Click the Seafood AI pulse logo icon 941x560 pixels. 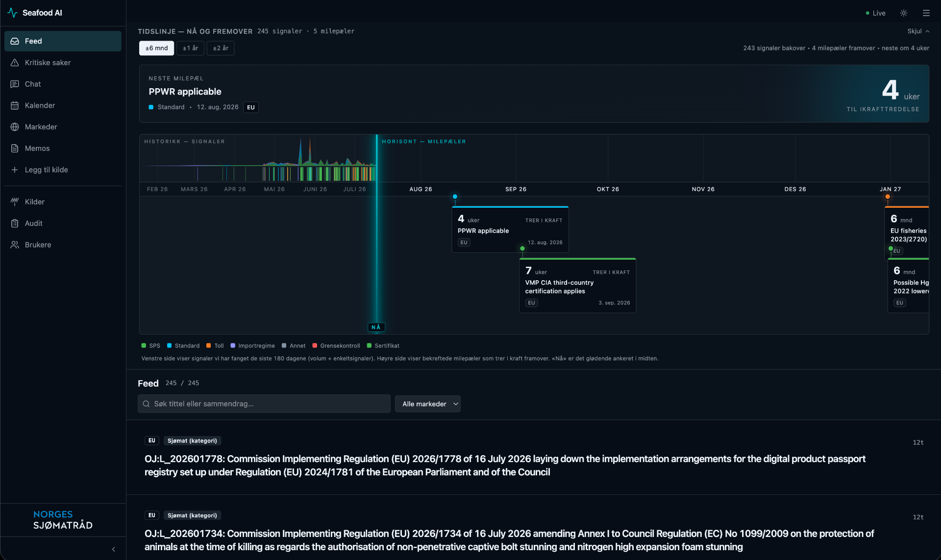coord(13,13)
